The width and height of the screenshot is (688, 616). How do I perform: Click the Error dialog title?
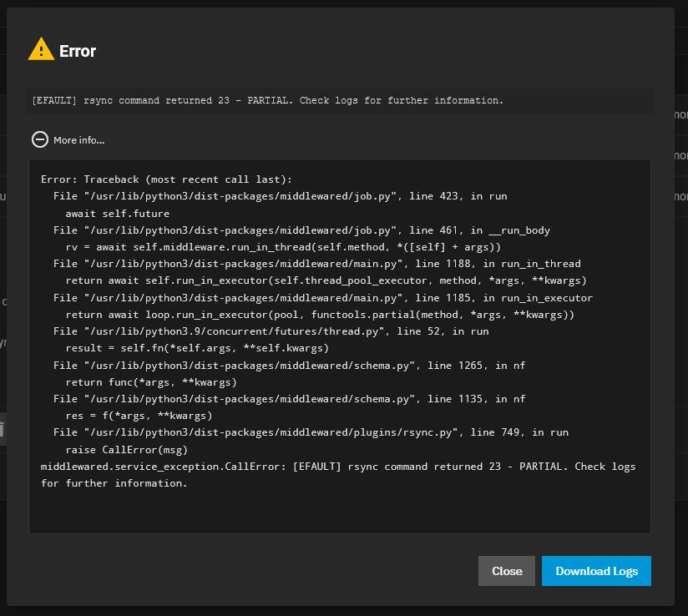click(x=77, y=52)
